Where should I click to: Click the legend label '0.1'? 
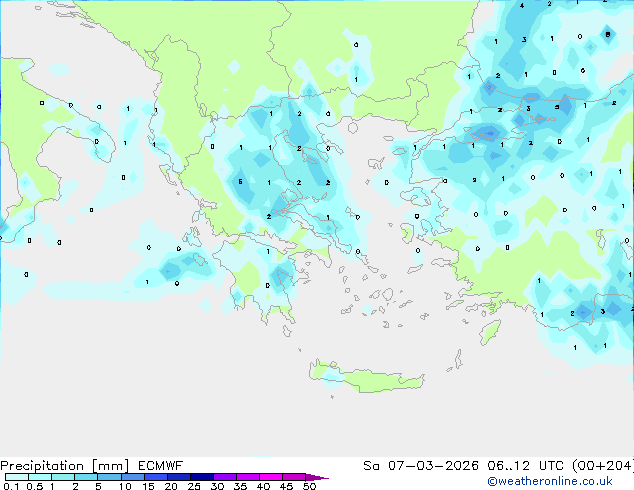tap(11, 486)
